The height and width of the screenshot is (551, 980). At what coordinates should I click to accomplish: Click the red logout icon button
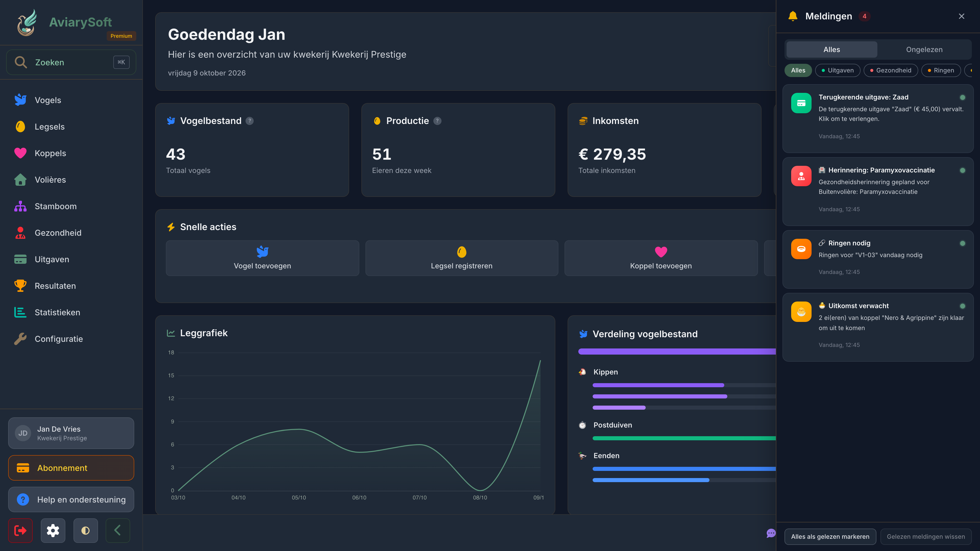20,530
